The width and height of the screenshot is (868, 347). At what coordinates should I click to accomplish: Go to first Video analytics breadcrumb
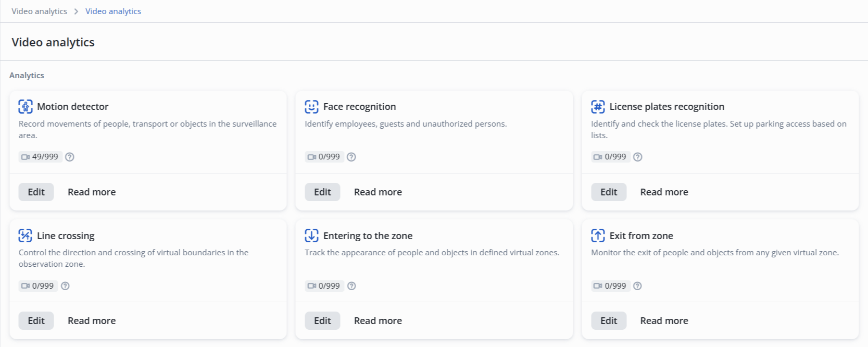39,11
